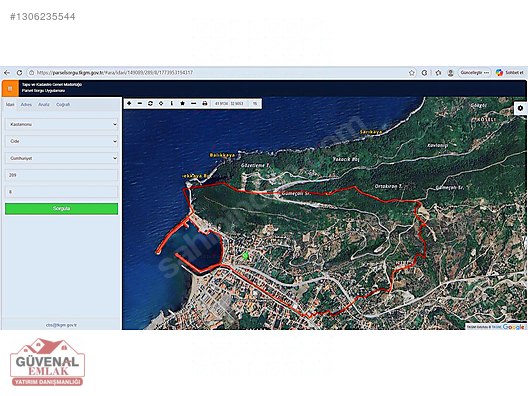The width and height of the screenshot is (528, 396).
Task: Click the Sarıkaya map label
Action: [371, 132]
